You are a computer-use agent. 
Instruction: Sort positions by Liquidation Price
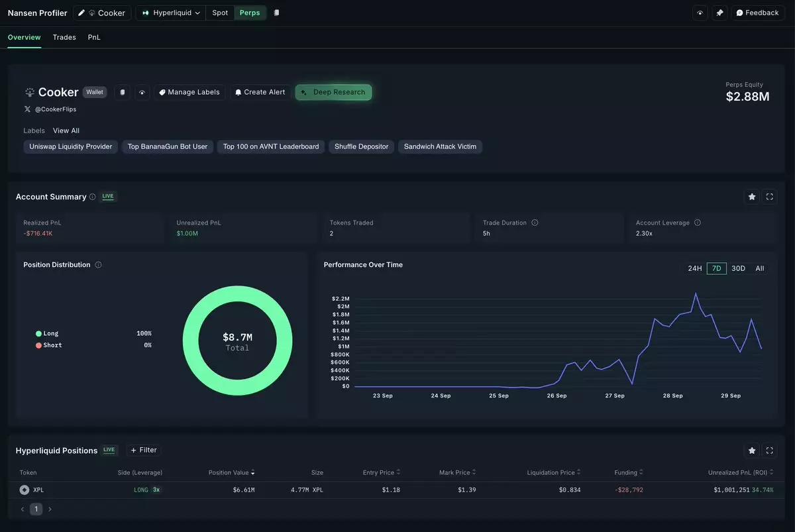pyautogui.click(x=554, y=472)
